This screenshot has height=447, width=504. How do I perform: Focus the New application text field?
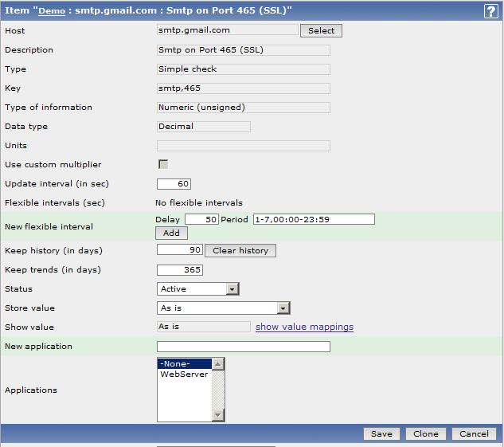click(x=244, y=347)
